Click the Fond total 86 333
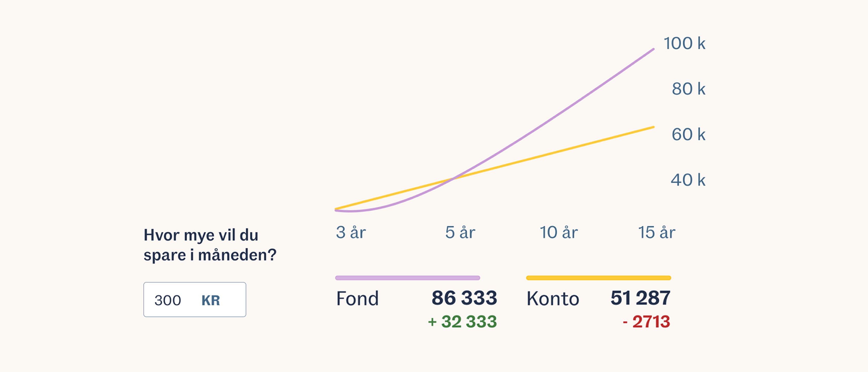The width and height of the screenshot is (868, 372). [x=464, y=298]
